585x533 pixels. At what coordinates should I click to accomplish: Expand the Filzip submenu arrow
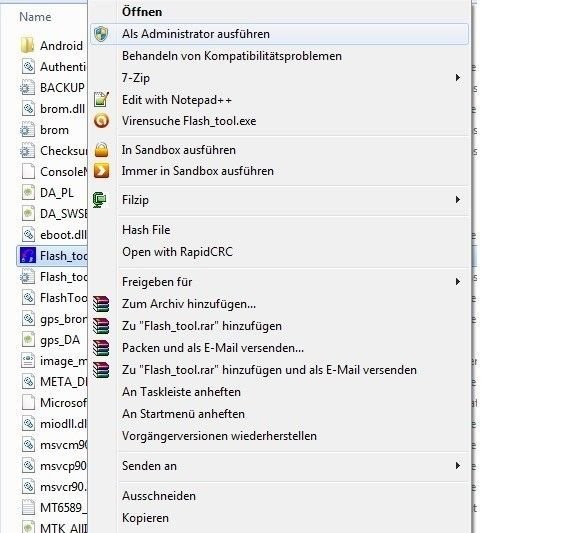[458, 200]
